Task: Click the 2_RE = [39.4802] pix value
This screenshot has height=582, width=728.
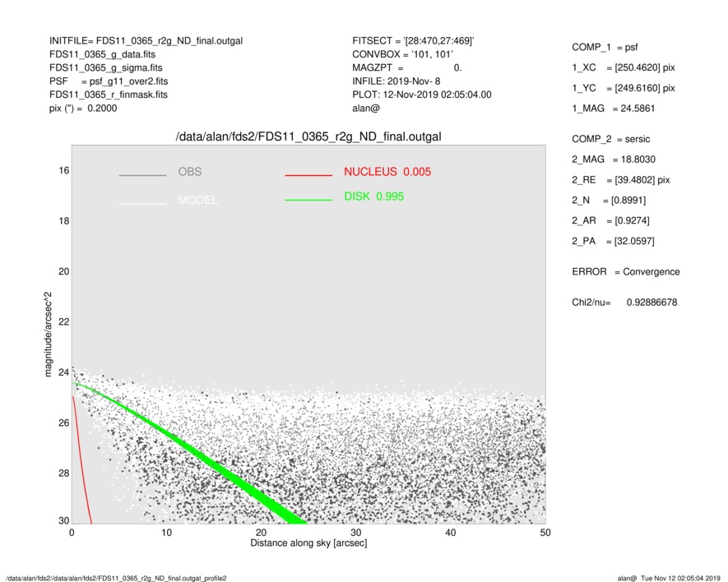Action: (x=621, y=180)
